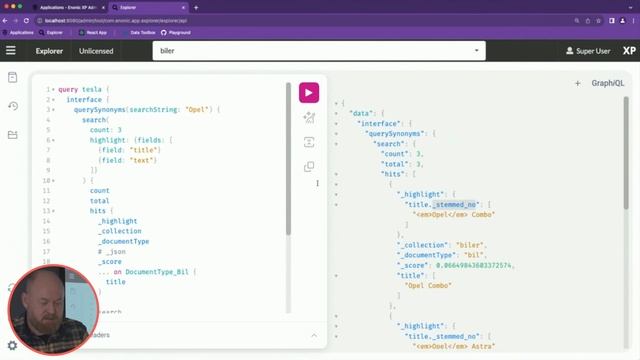Open the browser profile avatar
640x360 pixels.
[x=622, y=20]
